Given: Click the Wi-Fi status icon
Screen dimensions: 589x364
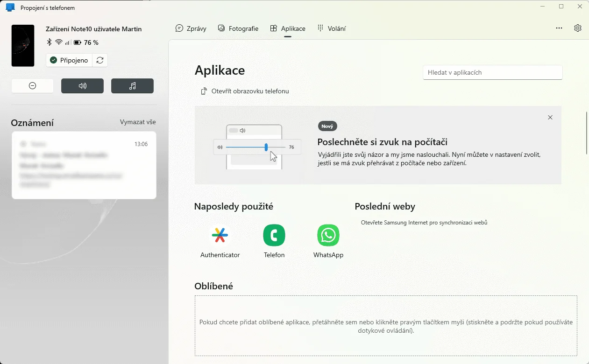Looking at the screenshot, I should tap(59, 42).
